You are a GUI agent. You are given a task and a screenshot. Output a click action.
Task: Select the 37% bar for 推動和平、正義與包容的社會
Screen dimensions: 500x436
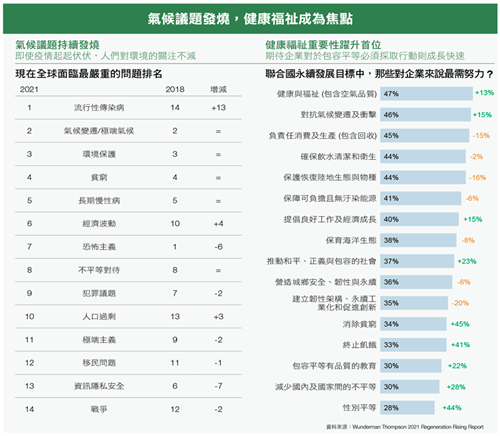(x=417, y=261)
